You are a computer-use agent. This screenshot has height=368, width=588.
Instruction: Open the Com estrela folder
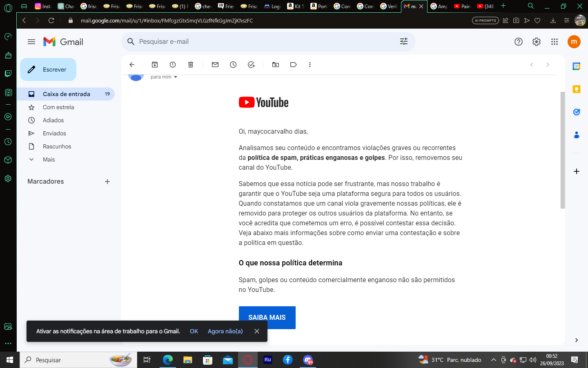tap(66, 107)
